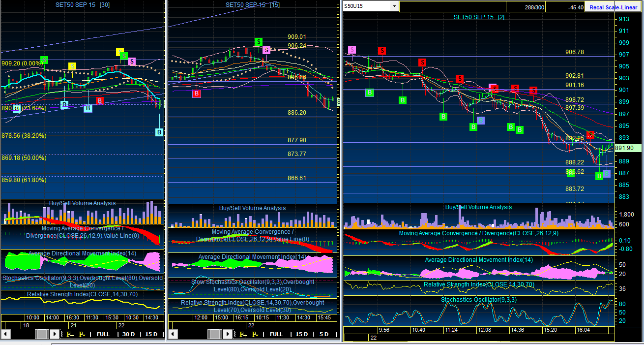Click right scroll arrow of 15-minute chart
The height and width of the screenshot is (345, 644).
227,334
